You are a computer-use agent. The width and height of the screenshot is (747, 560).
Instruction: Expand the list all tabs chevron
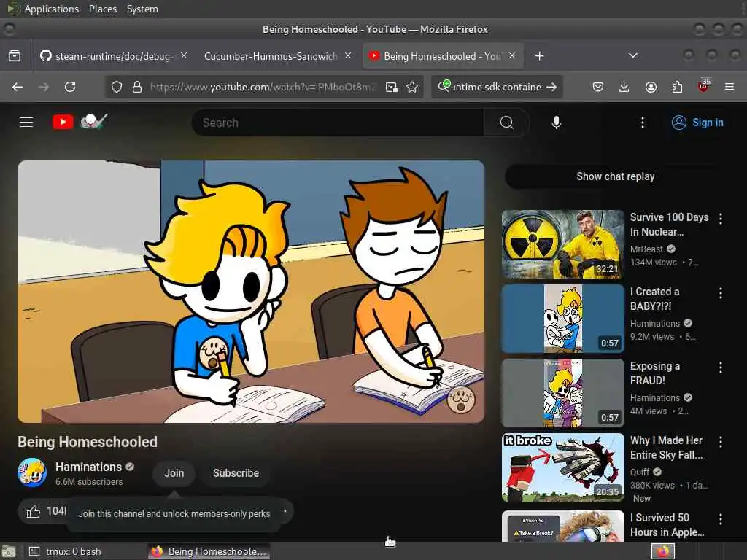(x=632, y=55)
